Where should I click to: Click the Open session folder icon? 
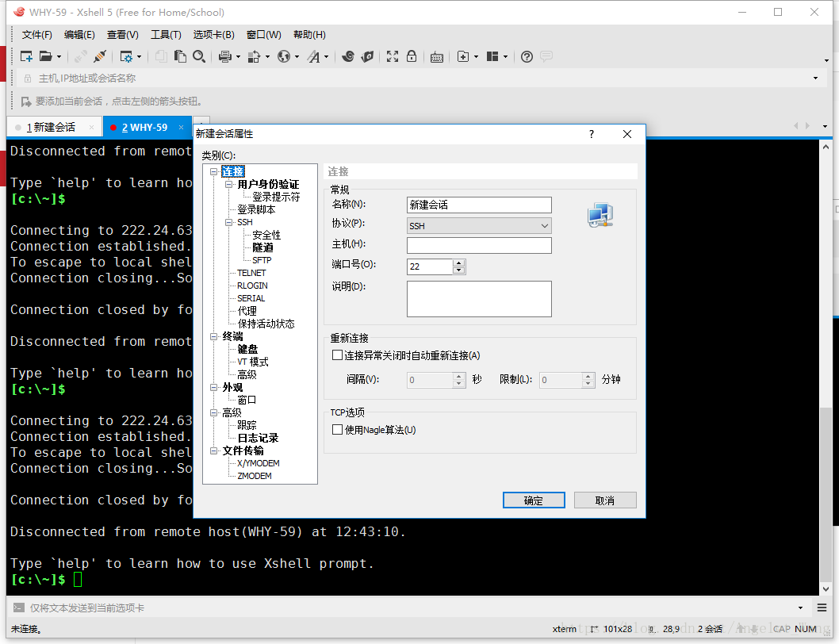[x=46, y=56]
